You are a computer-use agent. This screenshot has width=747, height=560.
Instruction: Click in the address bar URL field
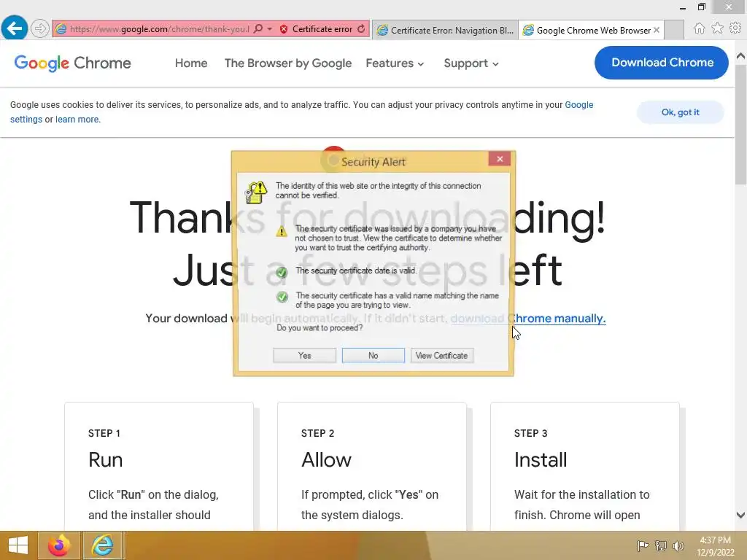click(x=159, y=29)
